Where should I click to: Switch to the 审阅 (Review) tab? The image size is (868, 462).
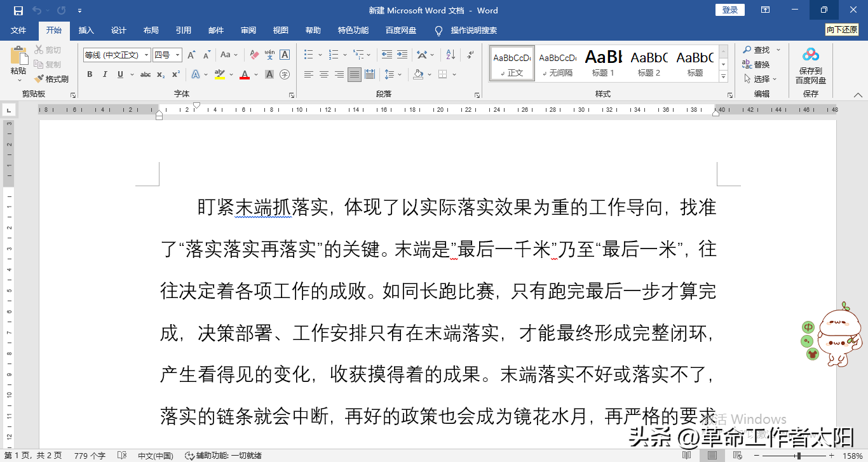[248, 31]
